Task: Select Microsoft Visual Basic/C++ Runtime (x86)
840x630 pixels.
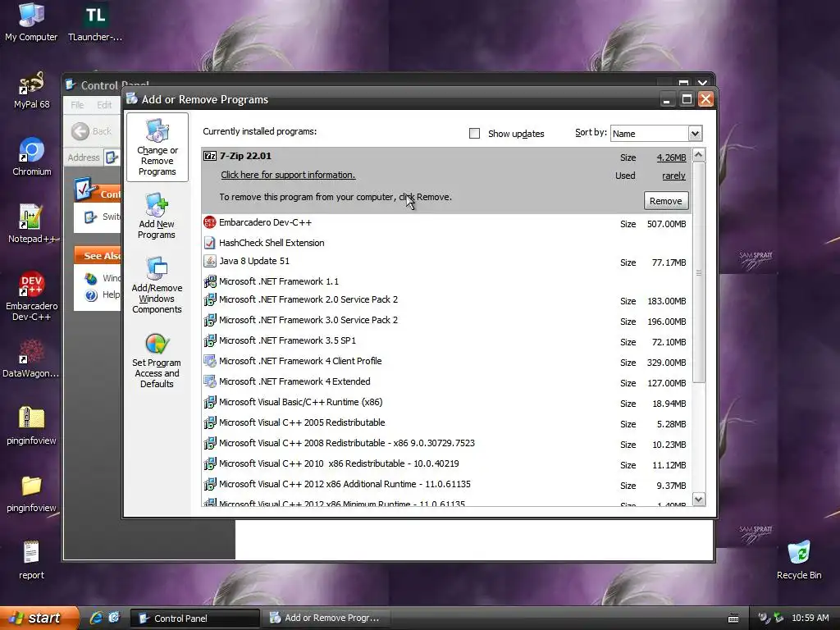Action: tap(446, 402)
